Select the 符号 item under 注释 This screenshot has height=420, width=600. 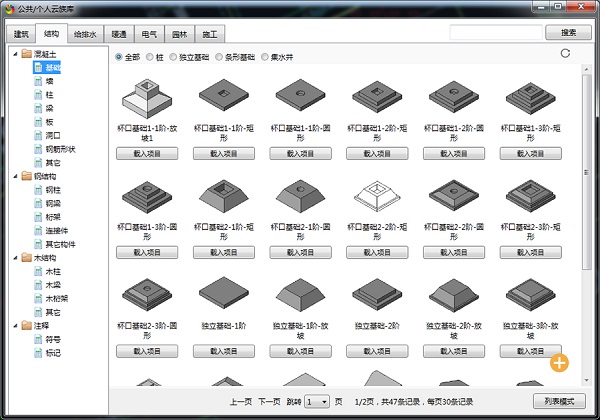point(54,338)
